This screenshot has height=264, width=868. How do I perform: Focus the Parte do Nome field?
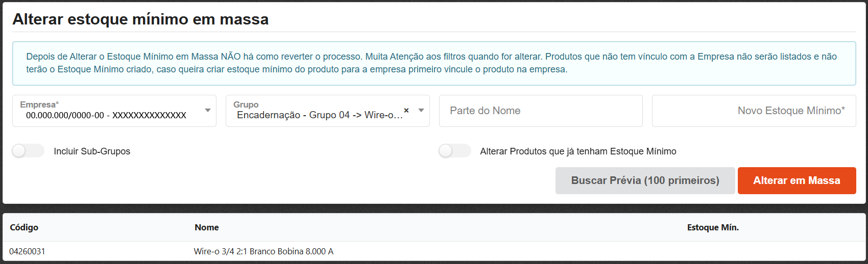[540, 111]
